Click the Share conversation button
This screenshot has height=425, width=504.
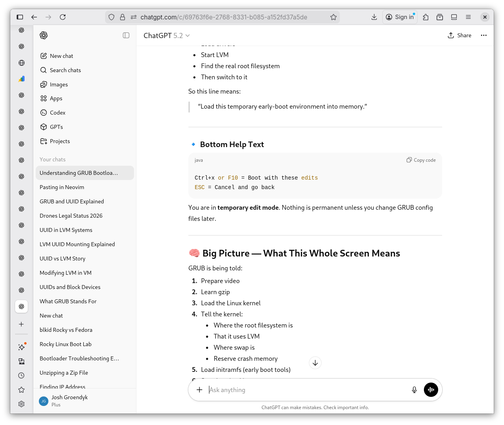click(460, 35)
